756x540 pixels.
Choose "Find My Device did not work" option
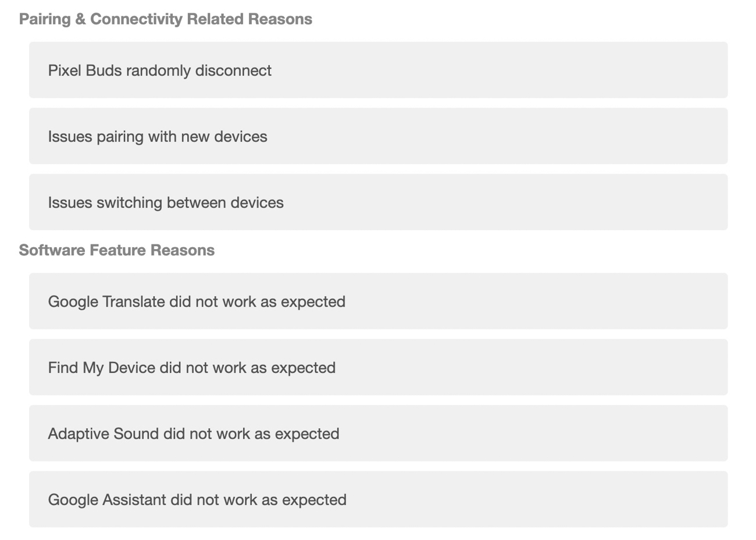coord(378,368)
